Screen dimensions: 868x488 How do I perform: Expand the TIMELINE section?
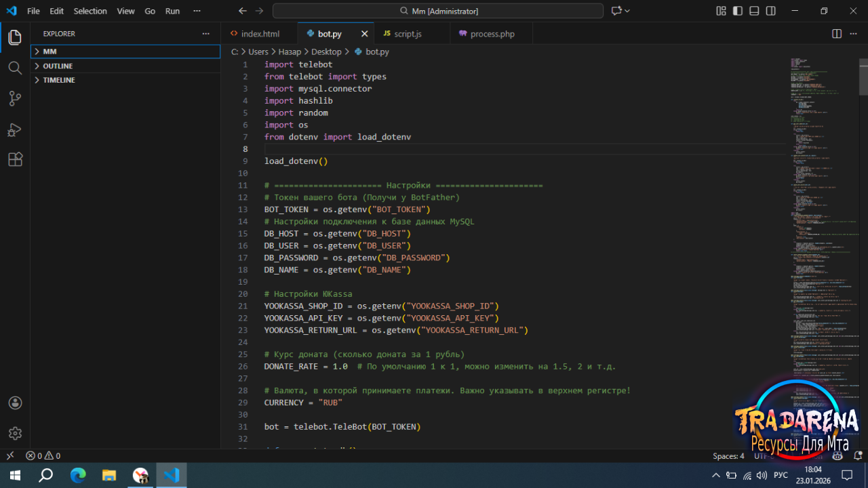(x=59, y=80)
